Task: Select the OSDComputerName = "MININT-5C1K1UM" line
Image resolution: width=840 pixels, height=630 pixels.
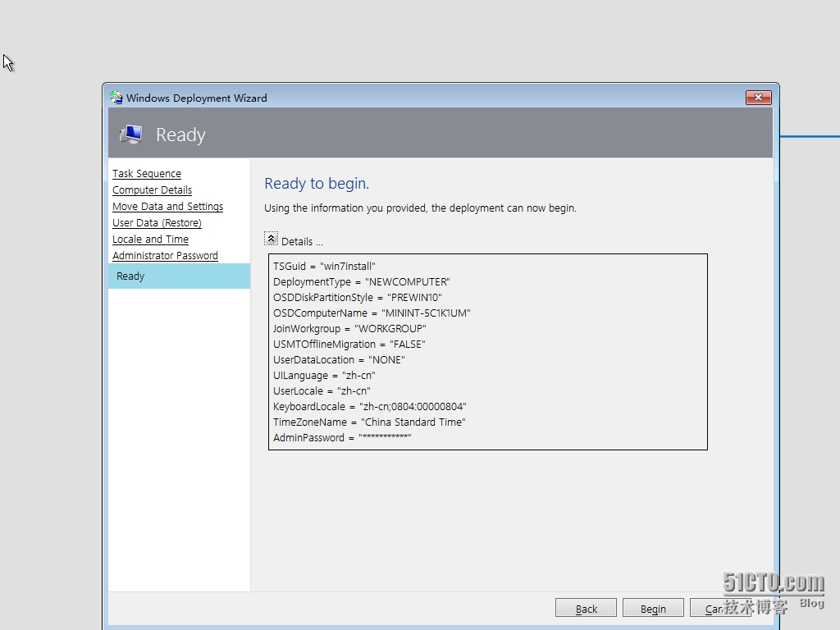Action: point(372,313)
